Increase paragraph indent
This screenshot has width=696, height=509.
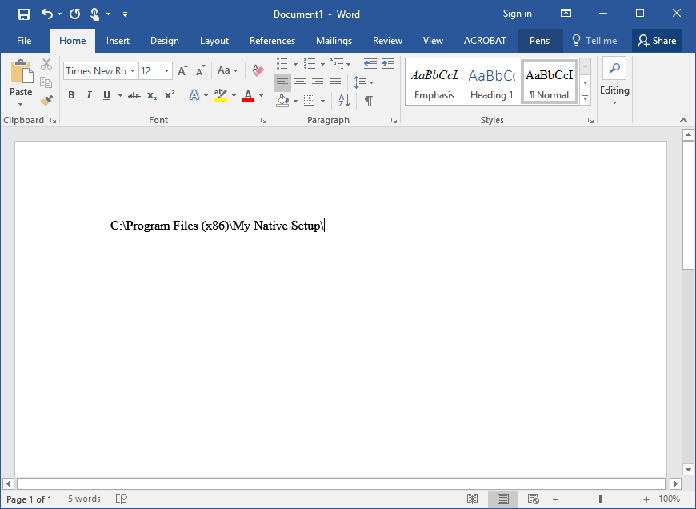[388, 63]
